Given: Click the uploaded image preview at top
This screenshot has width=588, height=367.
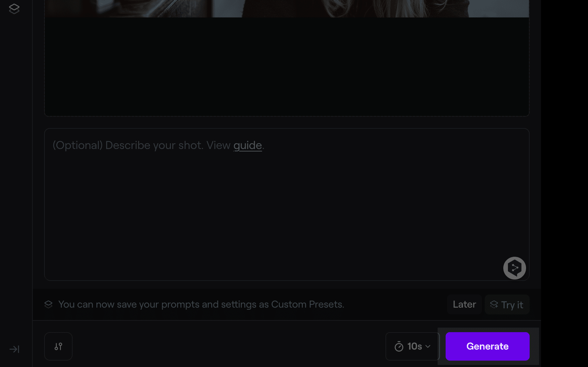Looking at the screenshot, I should coord(287,8).
